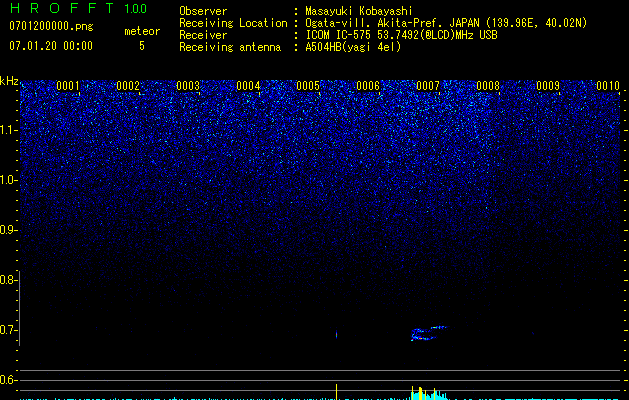629x400 pixels.
Task: Select observer name Masayuki Kobayashi
Action: 359,11
